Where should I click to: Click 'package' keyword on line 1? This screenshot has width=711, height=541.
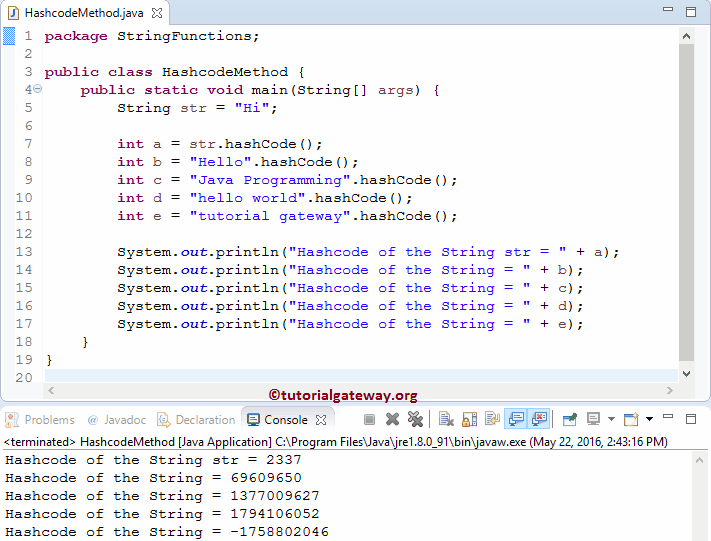[x=76, y=36]
